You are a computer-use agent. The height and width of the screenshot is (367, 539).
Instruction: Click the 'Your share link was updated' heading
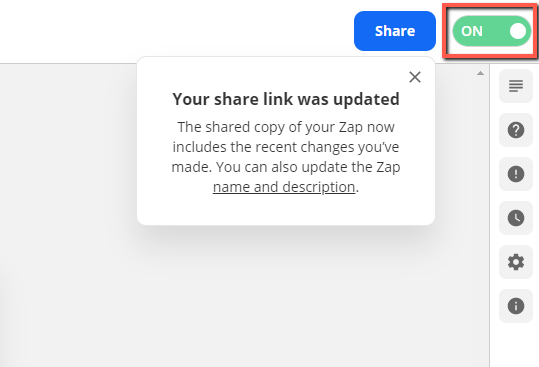[286, 99]
